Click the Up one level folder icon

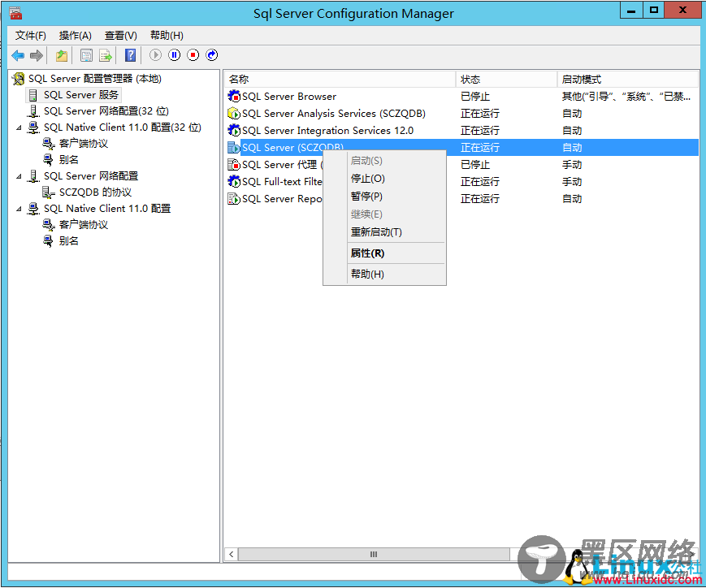coord(62,55)
